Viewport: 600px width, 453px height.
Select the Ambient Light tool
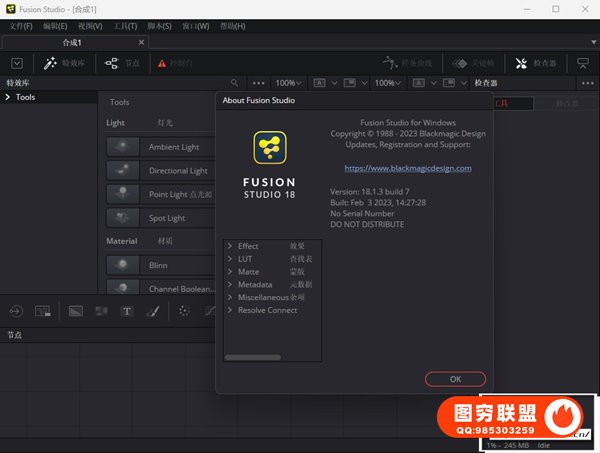click(x=160, y=147)
